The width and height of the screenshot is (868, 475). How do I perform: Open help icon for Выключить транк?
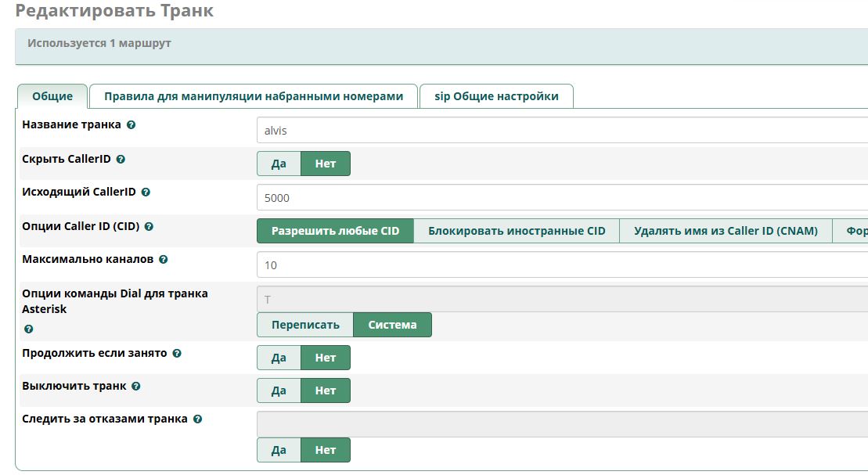point(136,387)
